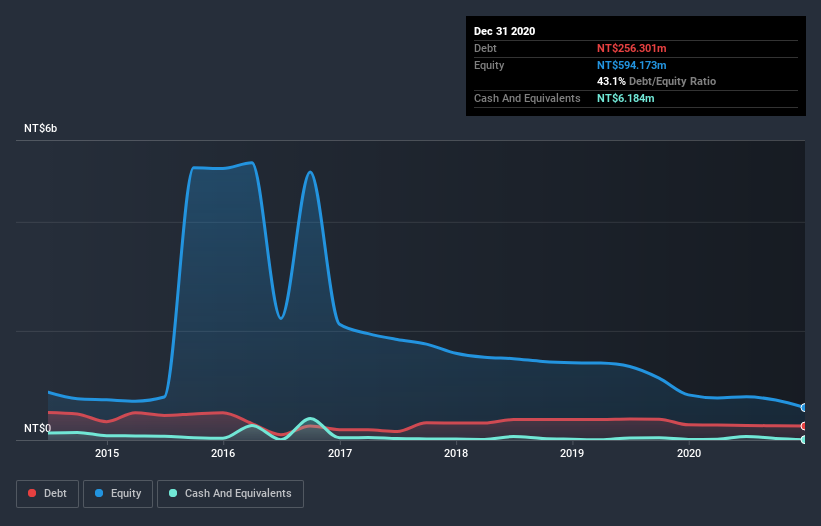Click the Equity label in tooltip
821x526 pixels.
coord(489,65)
